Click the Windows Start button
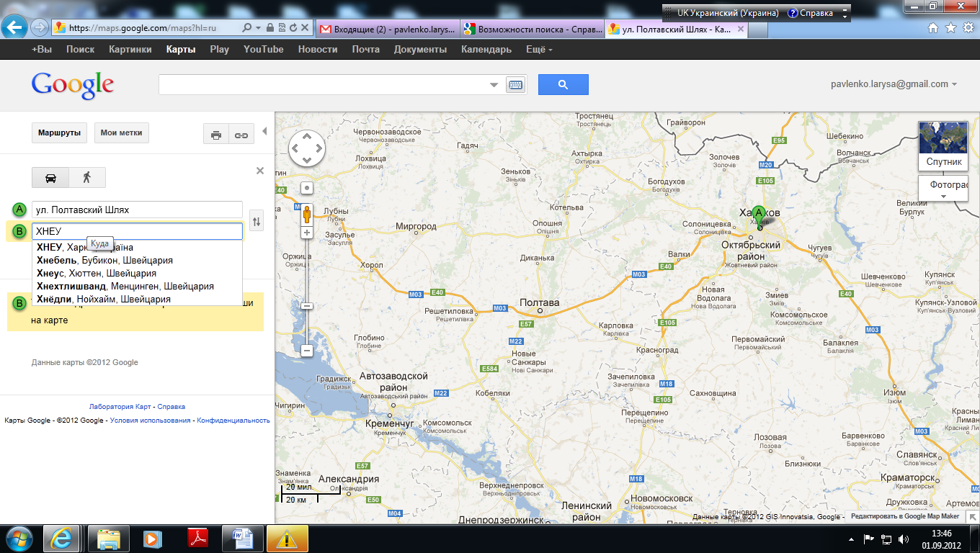 pyautogui.click(x=19, y=538)
